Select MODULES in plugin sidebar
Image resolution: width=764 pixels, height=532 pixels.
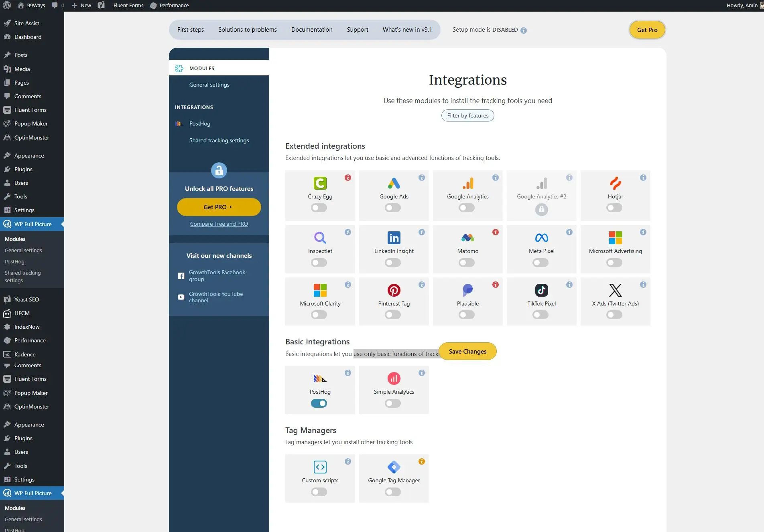click(x=219, y=68)
